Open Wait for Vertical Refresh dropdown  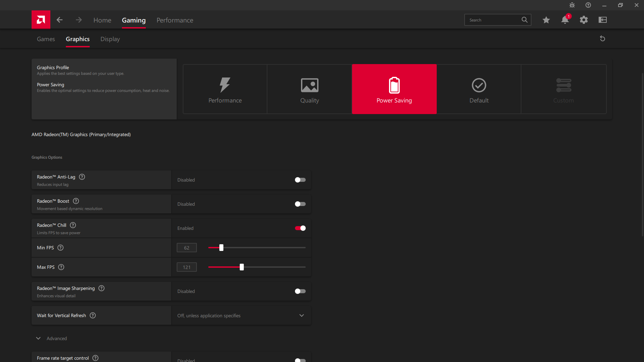coord(241,315)
